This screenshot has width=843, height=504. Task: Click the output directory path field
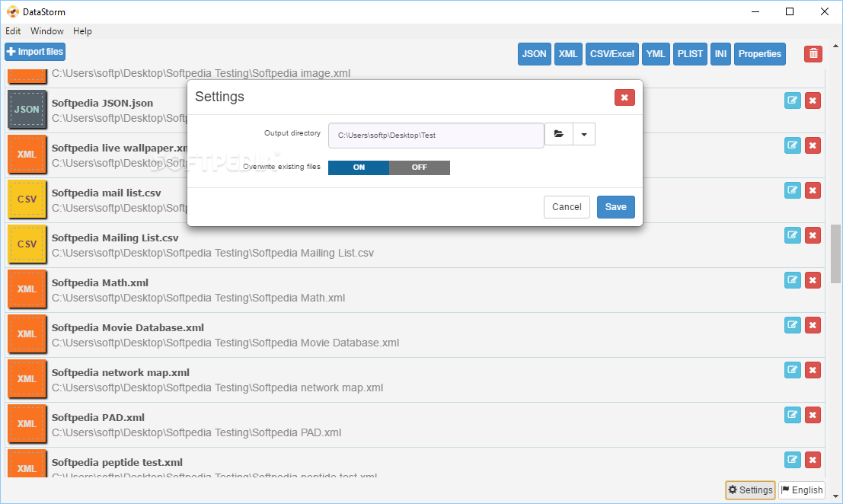(x=436, y=136)
